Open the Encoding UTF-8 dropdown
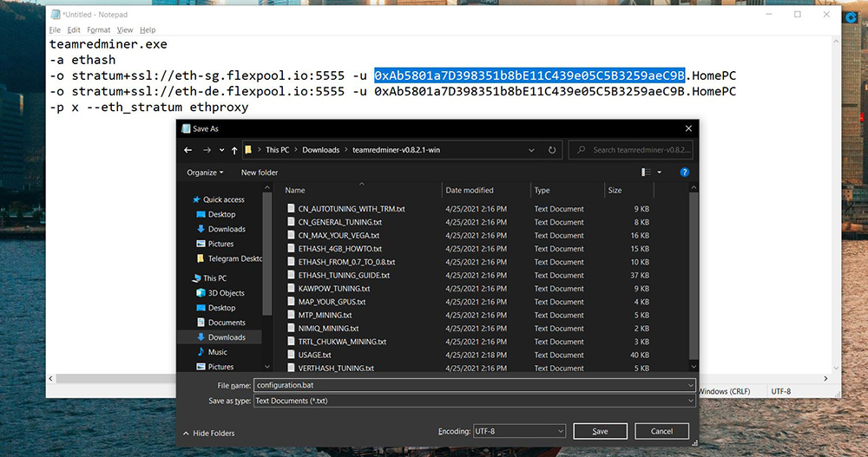The width and height of the screenshot is (868, 457). pyautogui.click(x=519, y=431)
